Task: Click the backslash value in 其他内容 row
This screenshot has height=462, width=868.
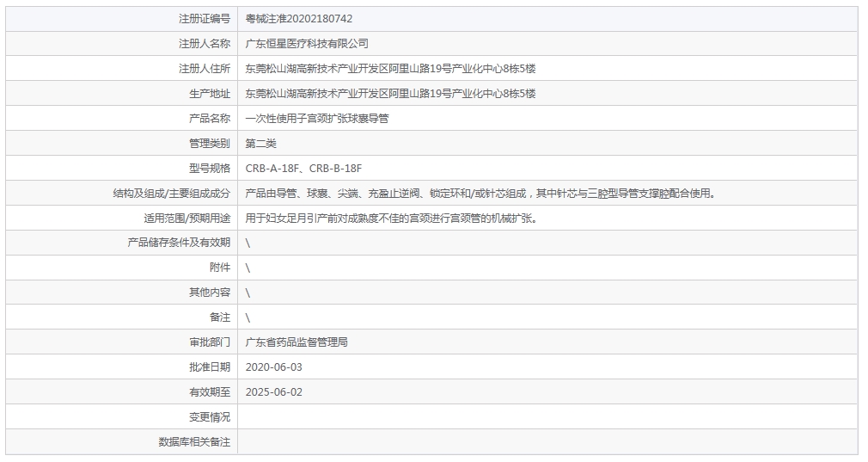Action: pos(248,293)
